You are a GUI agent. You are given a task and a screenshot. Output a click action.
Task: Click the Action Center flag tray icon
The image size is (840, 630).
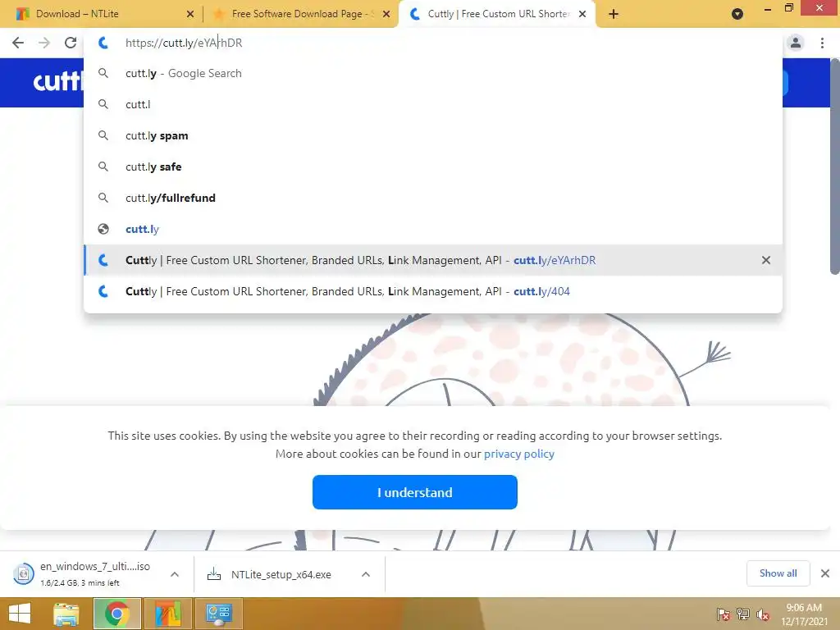coord(724,614)
